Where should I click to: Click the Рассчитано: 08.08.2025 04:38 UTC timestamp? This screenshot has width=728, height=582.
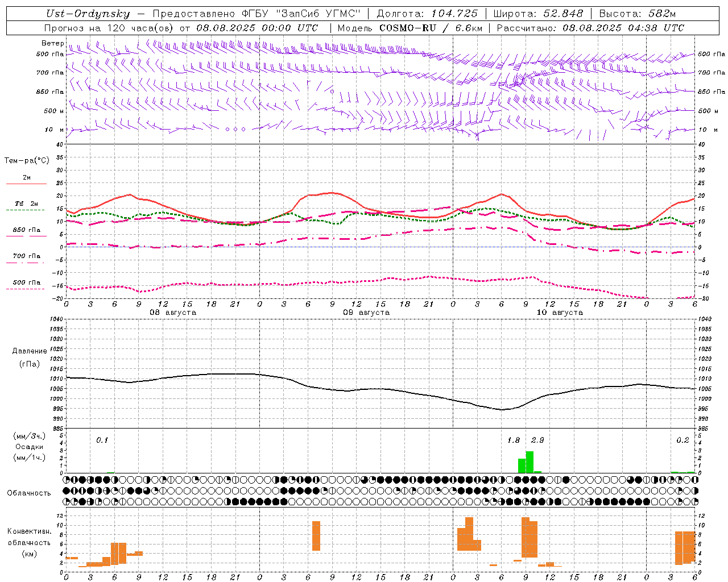pyautogui.click(x=590, y=28)
